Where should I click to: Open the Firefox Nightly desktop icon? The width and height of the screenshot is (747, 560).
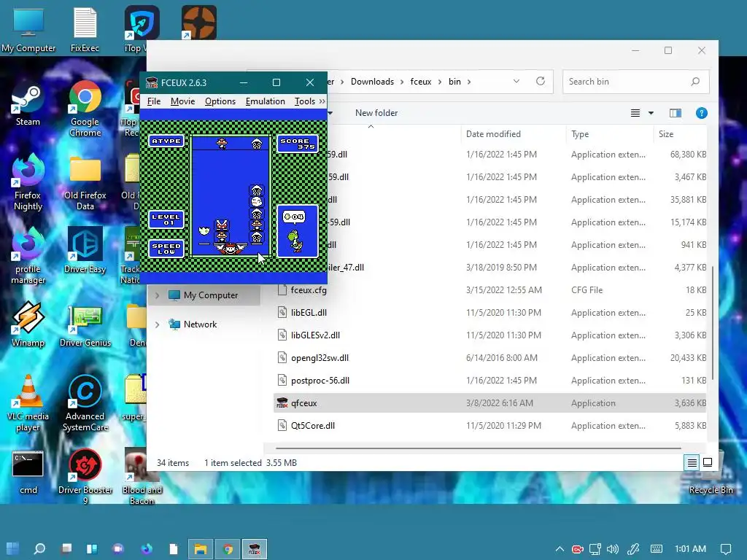[x=28, y=183]
